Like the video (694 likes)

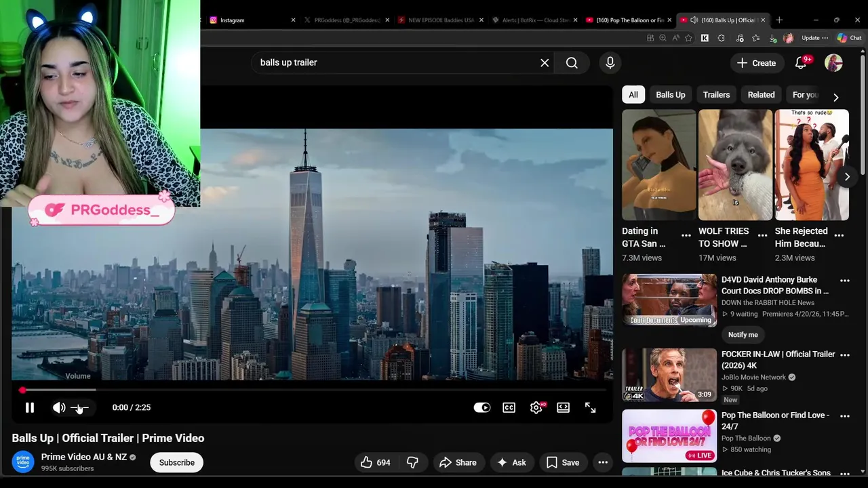point(376,462)
